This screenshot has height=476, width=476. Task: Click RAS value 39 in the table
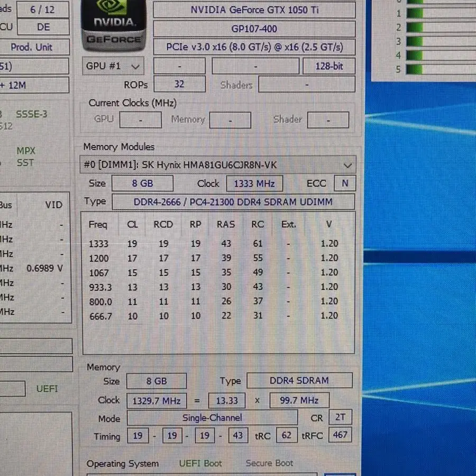pyautogui.click(x=226, y=258)
